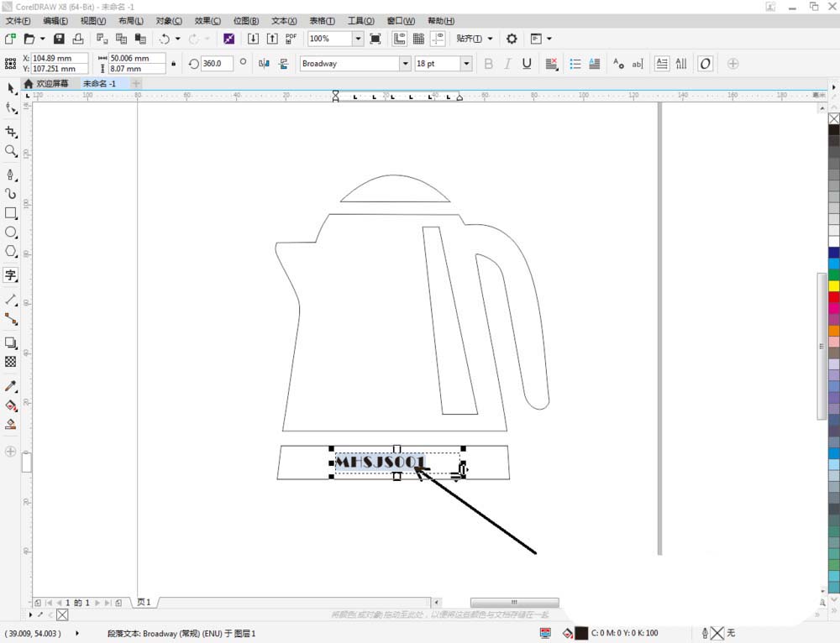Click the Save icon
This screenshot has height=643, width=840.
point(59,39)
